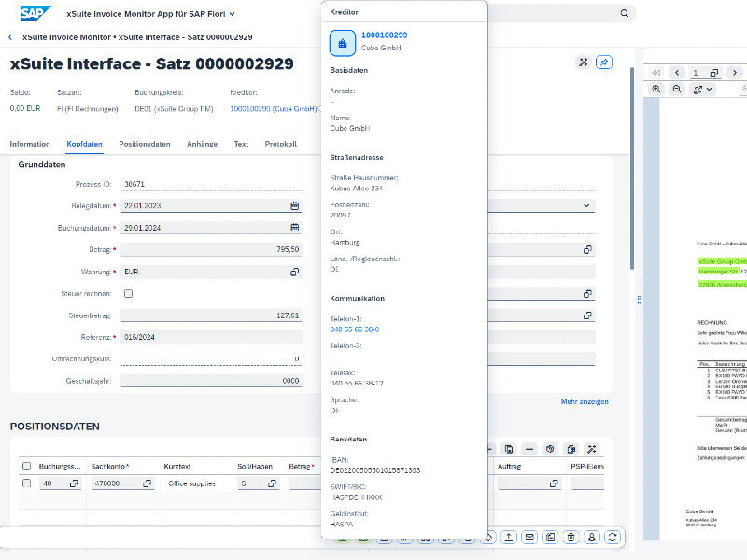Image resolution: width=747 pixels, height=560 pixels.
Task: Click the trash icon in the footer toolbar
Action: pyautogui.click(x=571, y=537)
